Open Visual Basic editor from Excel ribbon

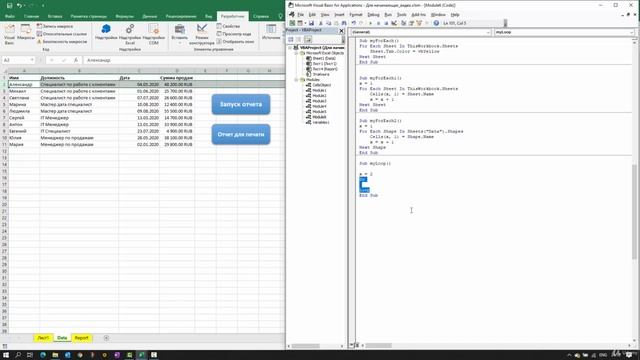(9, 34)
